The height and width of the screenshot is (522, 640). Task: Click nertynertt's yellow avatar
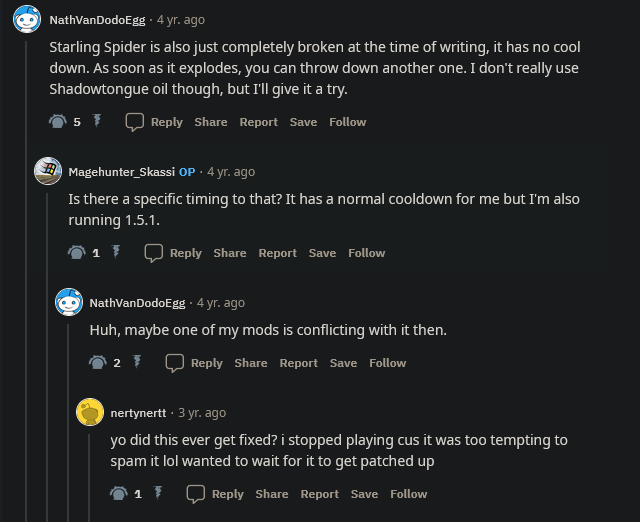90,412
